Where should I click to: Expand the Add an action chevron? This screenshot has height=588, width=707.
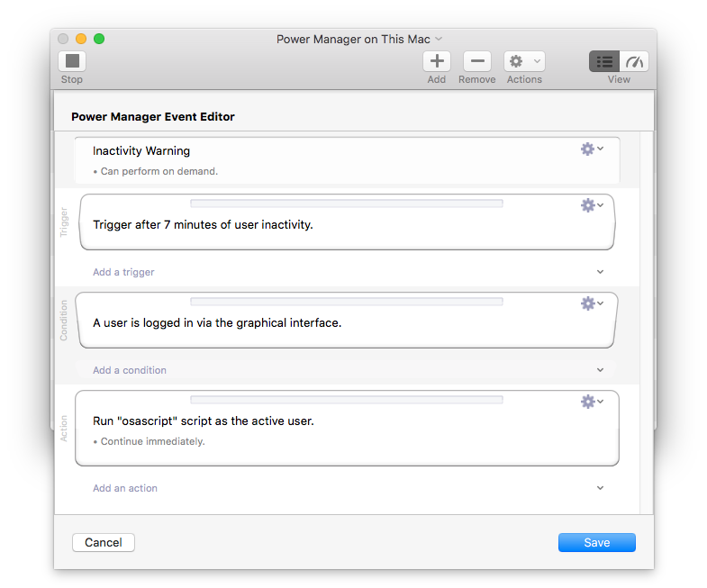(x=600, y=488)
